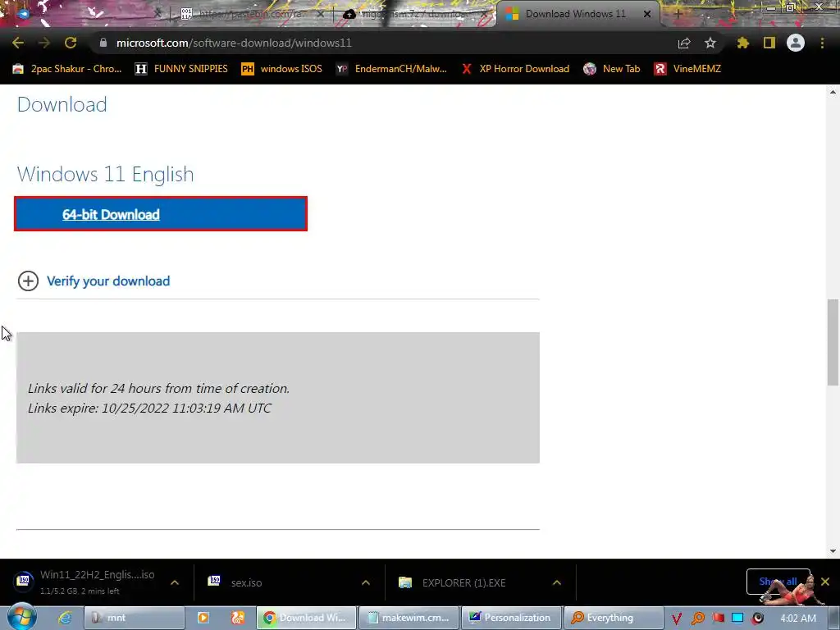Click the Verify your download link
This screenshot has width=840, height=630.
click(108, 281)
